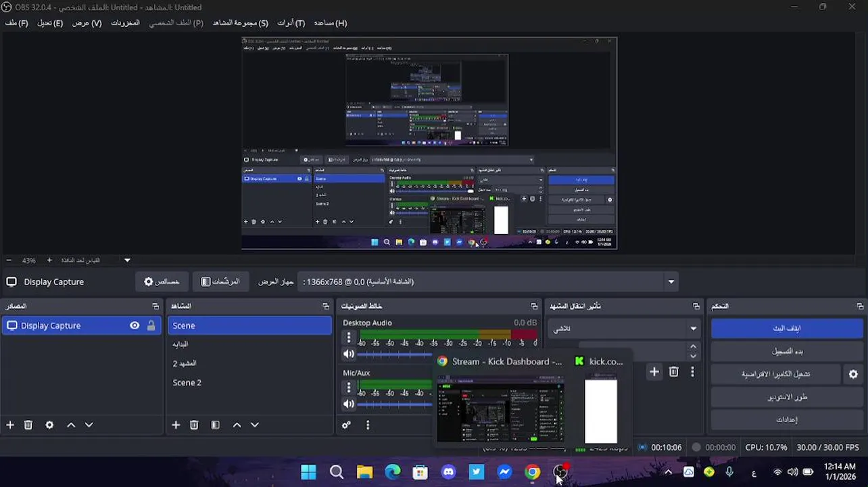Open the ملف (F) menu
The height and width of the screenshot is (487, 868).
[x=16, y=23]
